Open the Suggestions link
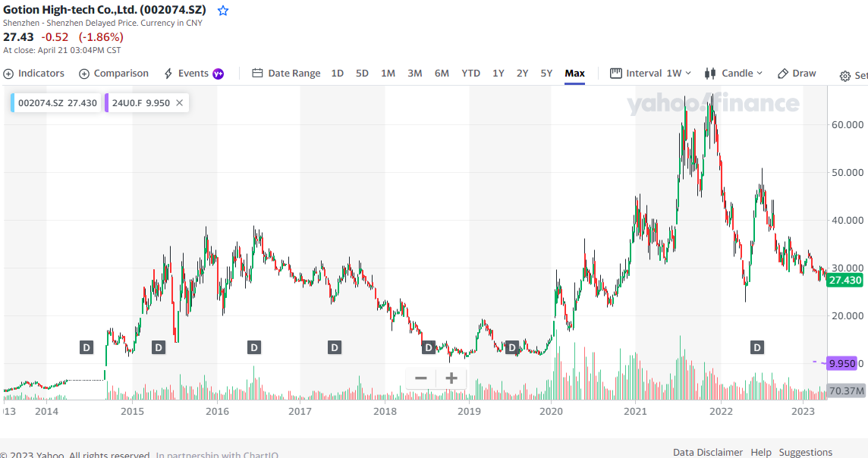Image resolution: width=868 pixels, height=458 pixels. [x=806, y=452]
